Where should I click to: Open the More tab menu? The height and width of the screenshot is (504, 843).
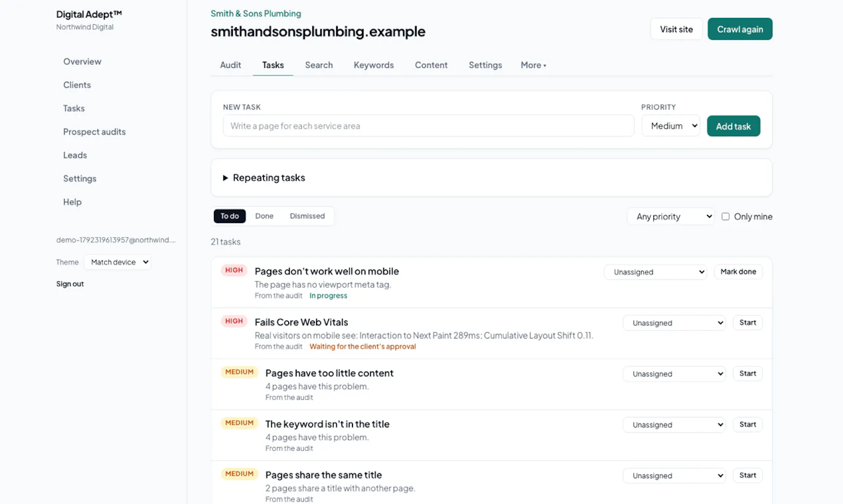click(x=533, y=65)
